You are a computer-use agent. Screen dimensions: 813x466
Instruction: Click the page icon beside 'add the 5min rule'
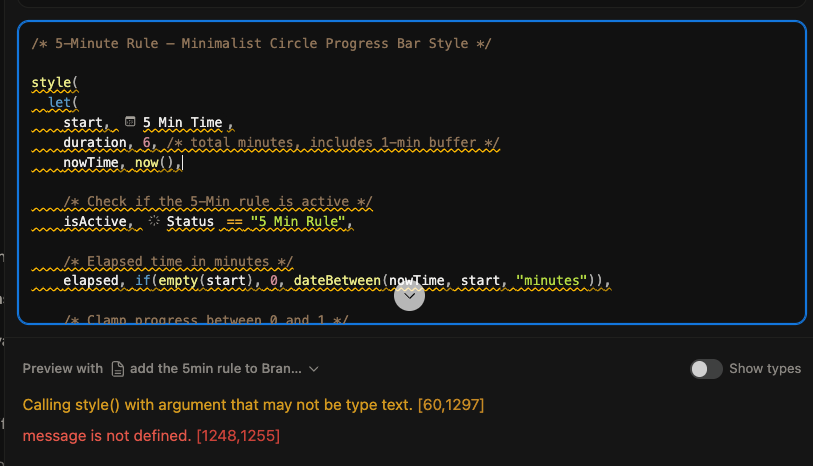pos(118,369)
